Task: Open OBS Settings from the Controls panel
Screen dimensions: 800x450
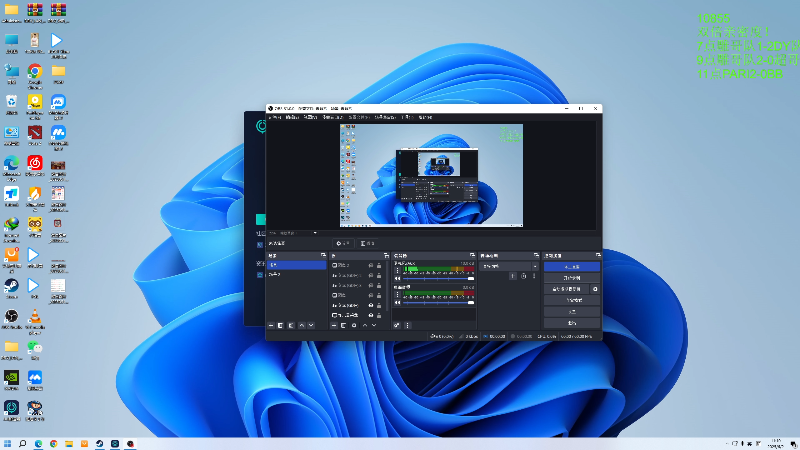Action: [571, 312]
